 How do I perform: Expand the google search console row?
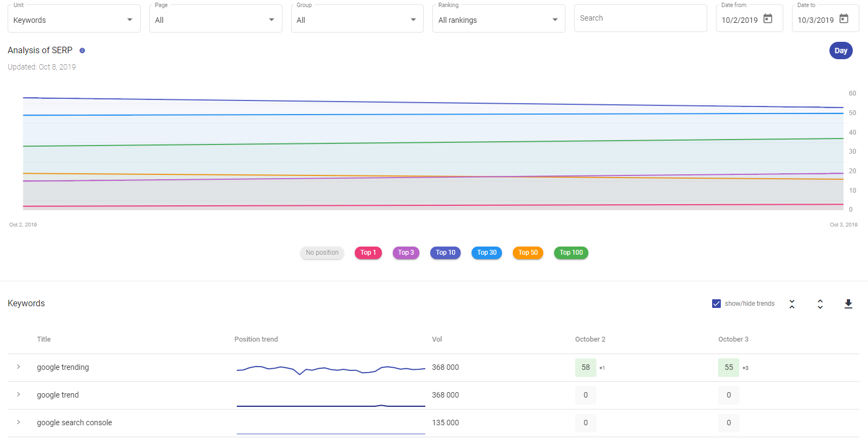coord(18,423)
